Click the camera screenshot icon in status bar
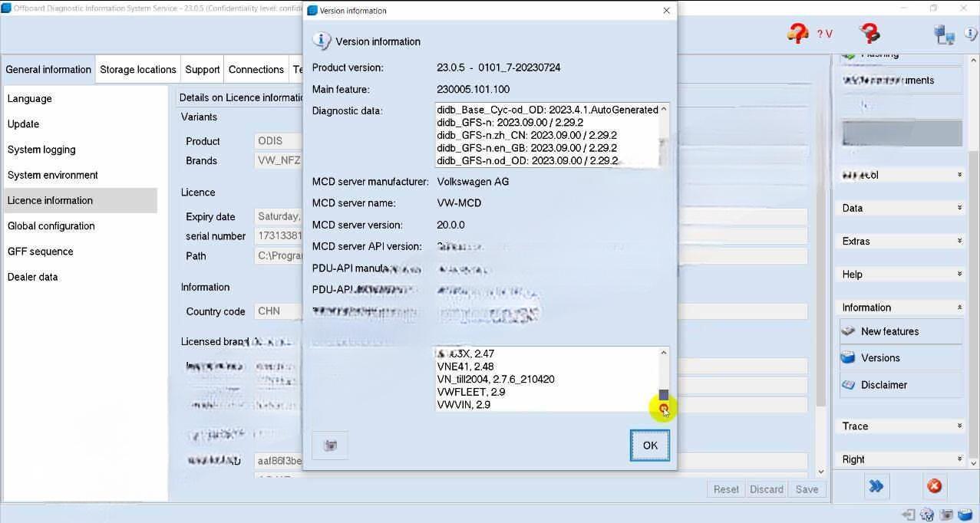 pyautogui.click(x=947, y=515)
